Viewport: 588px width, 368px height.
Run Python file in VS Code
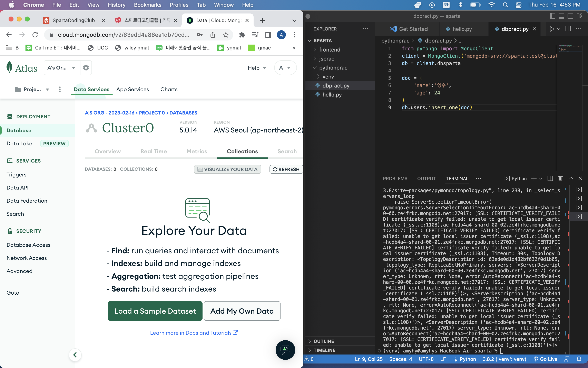[551, 29]
